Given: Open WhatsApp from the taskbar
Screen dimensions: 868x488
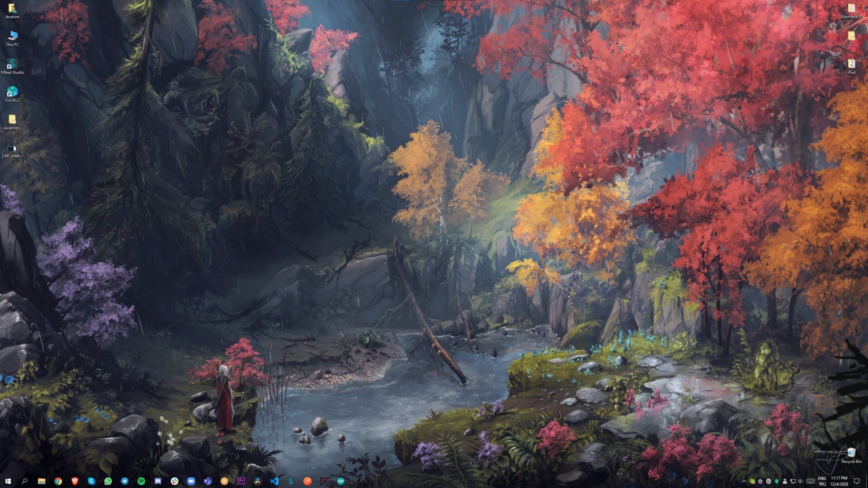Looking at the screenshot, I should (108, 481).
